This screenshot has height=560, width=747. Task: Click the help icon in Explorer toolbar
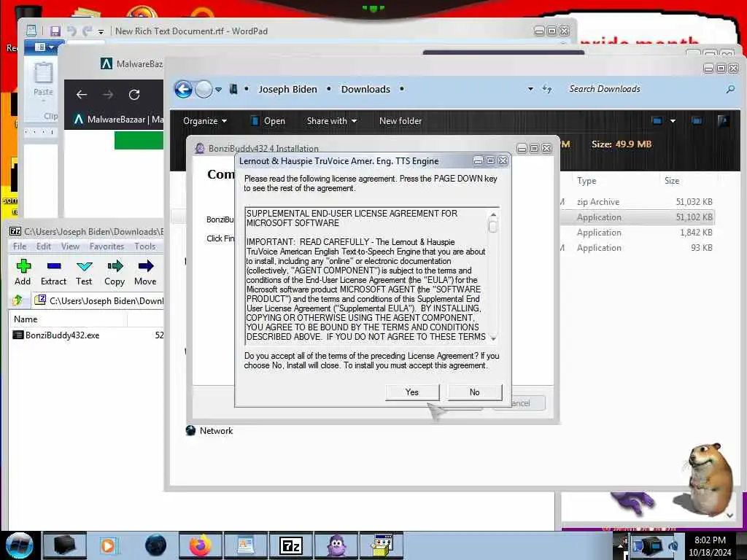[x=723, y=121]
